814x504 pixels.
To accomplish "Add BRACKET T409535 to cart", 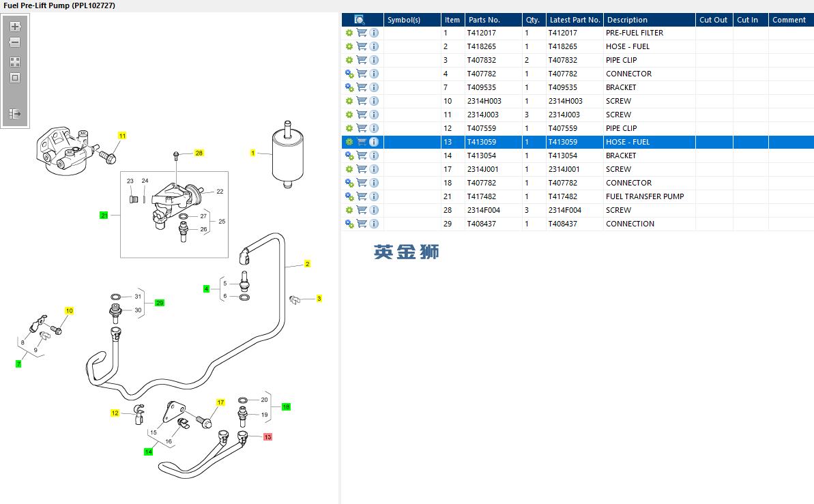I will coord(362,87).
